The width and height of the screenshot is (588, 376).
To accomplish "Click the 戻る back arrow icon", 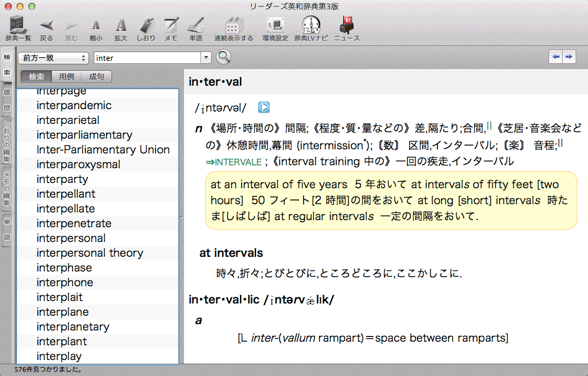I will [47, 27].
